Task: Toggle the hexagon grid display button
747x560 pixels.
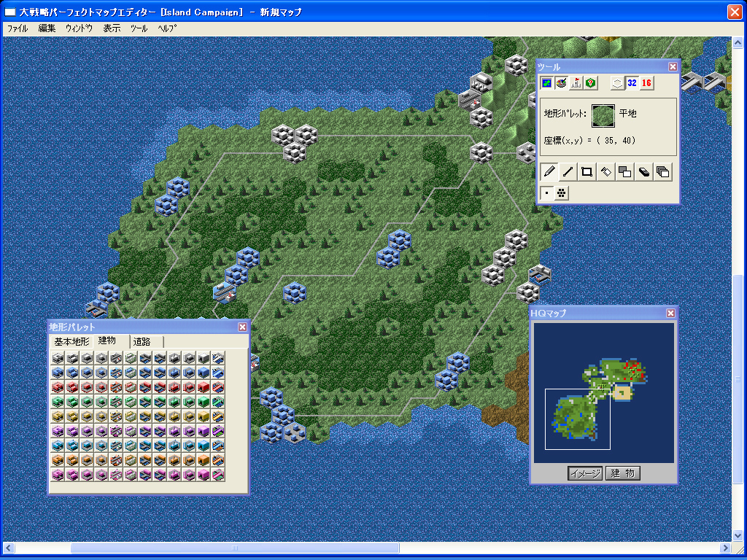Action: pos(617,83)
